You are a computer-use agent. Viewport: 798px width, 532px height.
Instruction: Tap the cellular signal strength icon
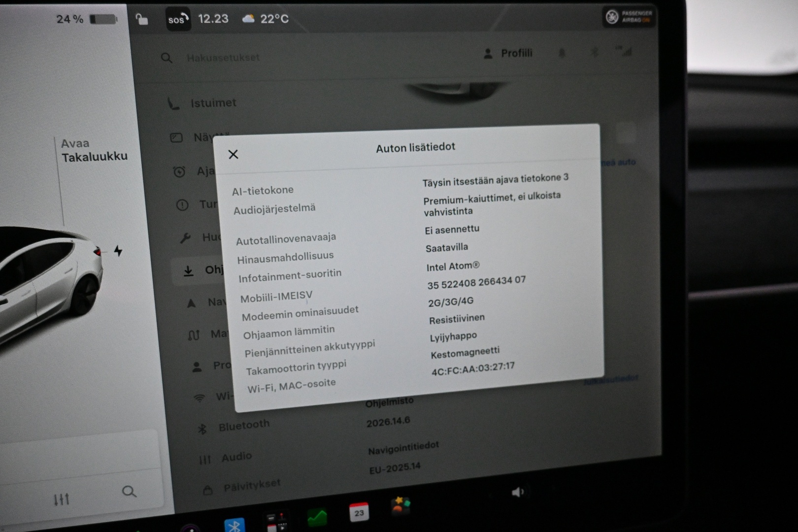[624, 51]
